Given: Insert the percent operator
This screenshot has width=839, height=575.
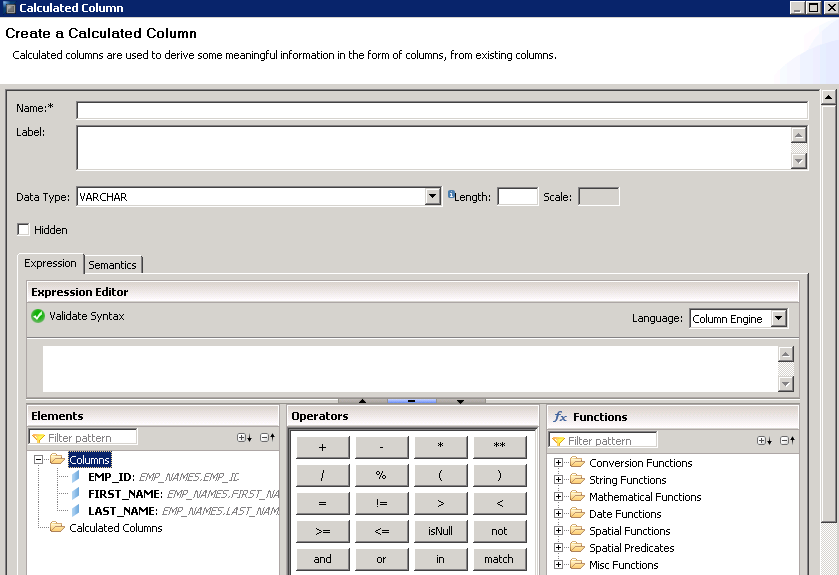Looking at the screenshot, I should [x=381, y=475].
